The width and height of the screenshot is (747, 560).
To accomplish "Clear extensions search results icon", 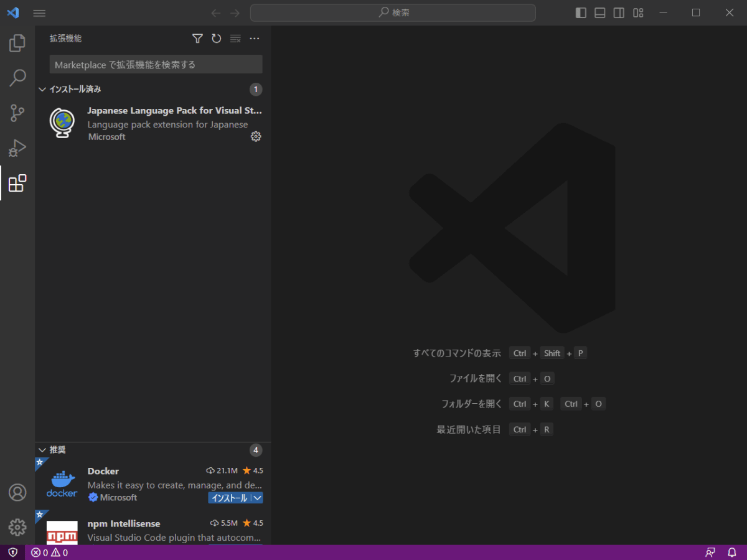I will pyautogui.click(x=235, y=39).
